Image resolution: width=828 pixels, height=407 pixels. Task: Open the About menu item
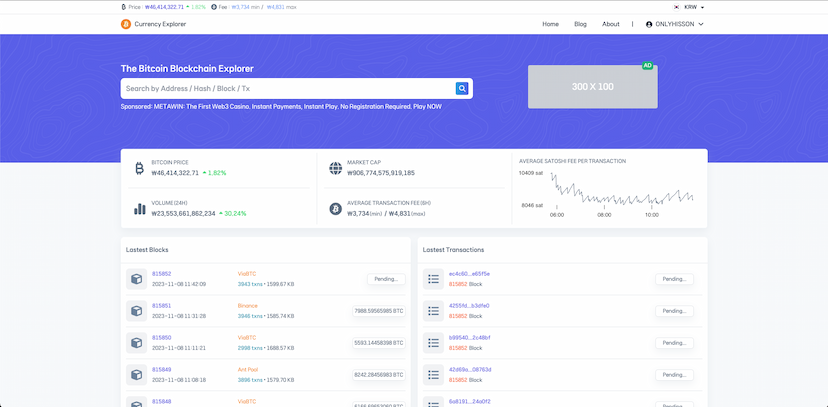(610, 24)
